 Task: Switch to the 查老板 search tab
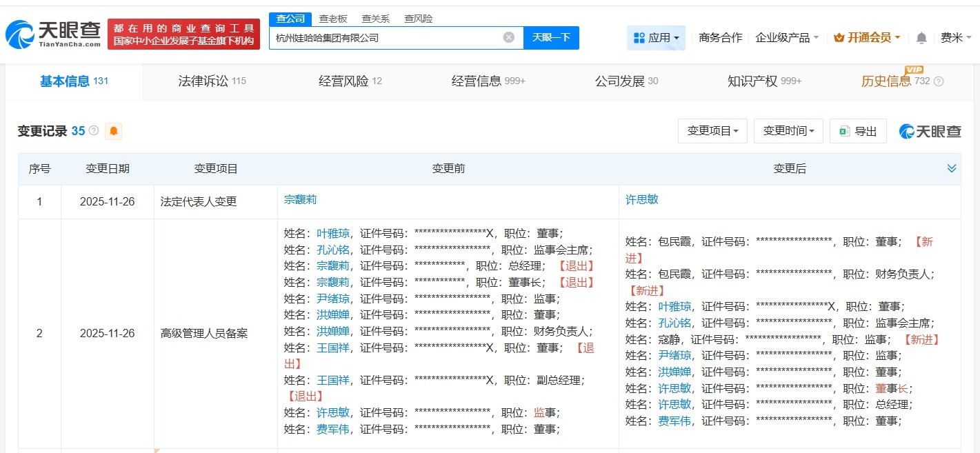point(332,19)
